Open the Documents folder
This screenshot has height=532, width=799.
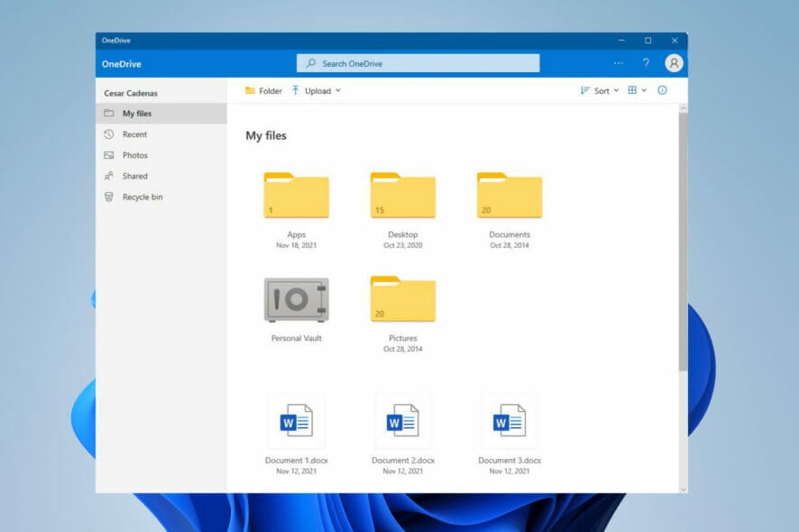(x=509, y=196)
